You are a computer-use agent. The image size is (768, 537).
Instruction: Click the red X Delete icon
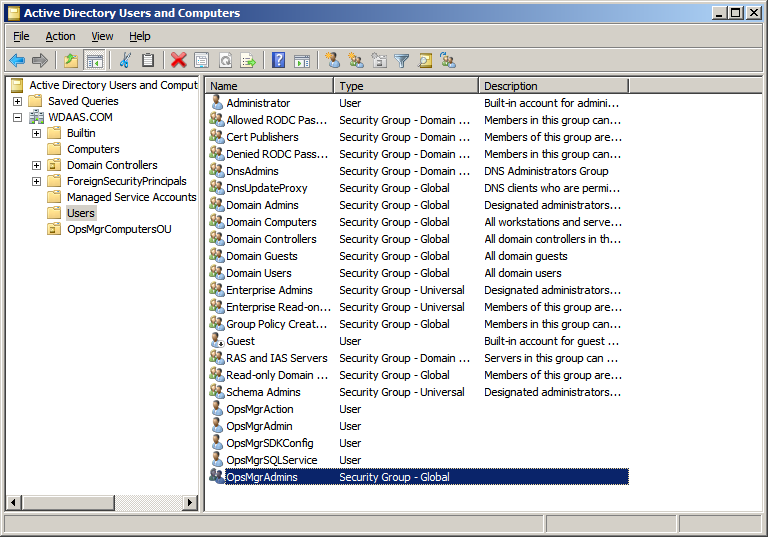coord(178,61)
